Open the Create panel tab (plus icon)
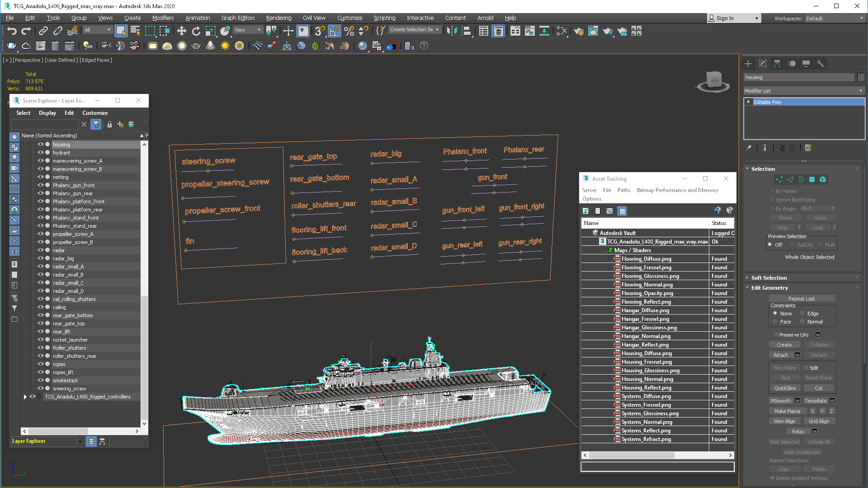 coord(748,64)
